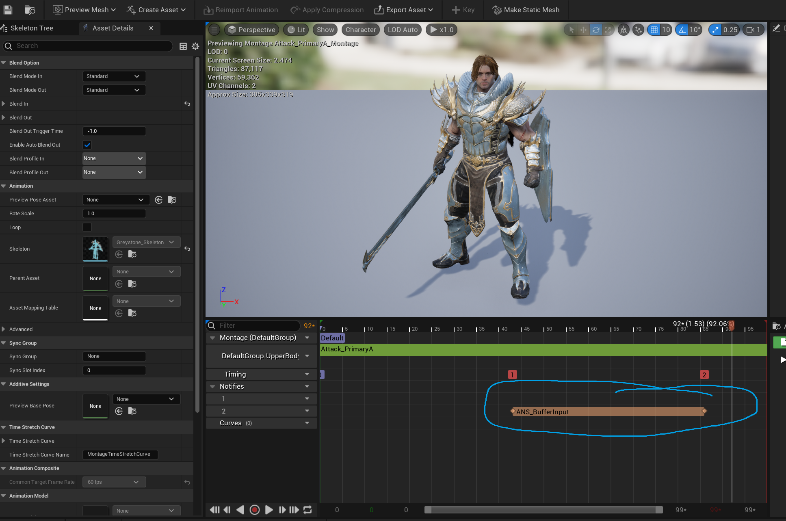Close the Asset Details tab

151,28
